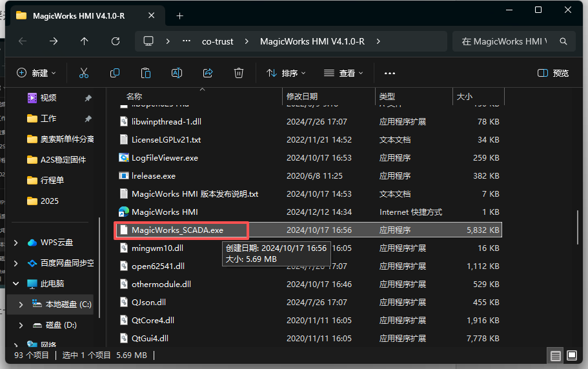The image size is (588, 369).
Task: Click the WPS云盘 cloud icon
Action: (32, 243)
